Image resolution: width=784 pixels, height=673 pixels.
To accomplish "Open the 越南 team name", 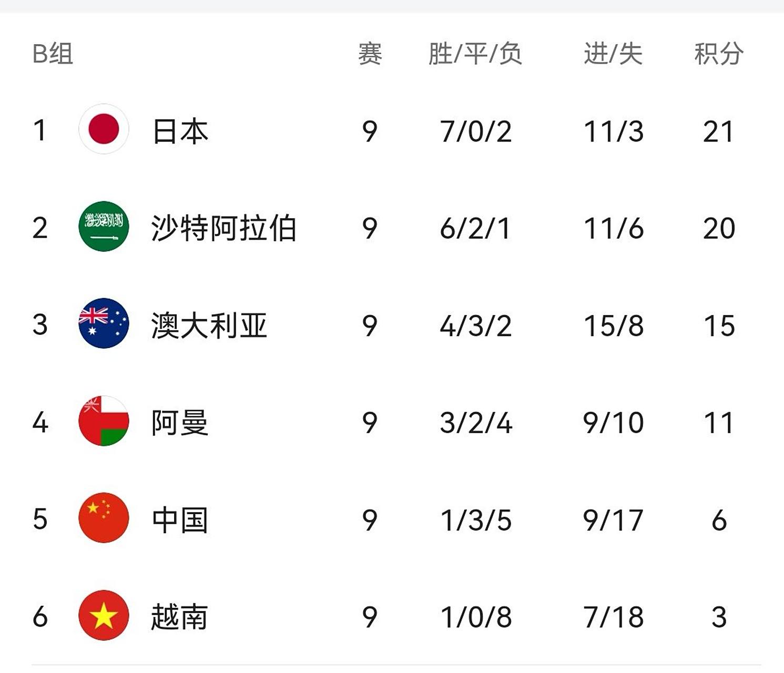I will coord(179,617).
